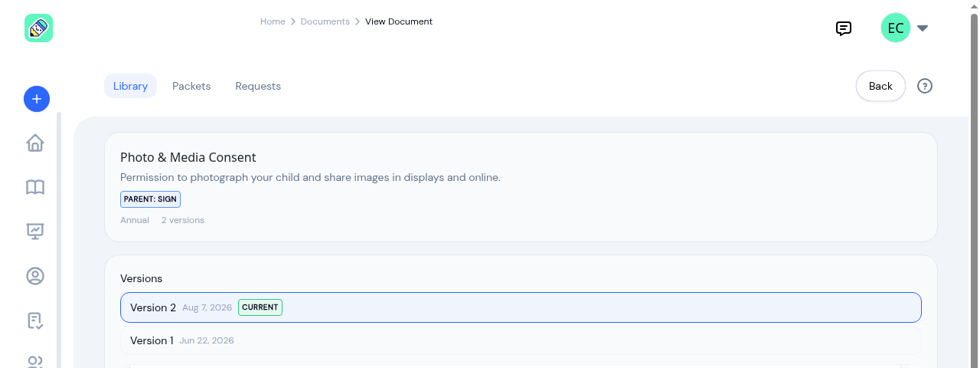The image size is (980, 368).
Task: Click the Jun 22, 2026 date
Action: (x=207, y=340)
